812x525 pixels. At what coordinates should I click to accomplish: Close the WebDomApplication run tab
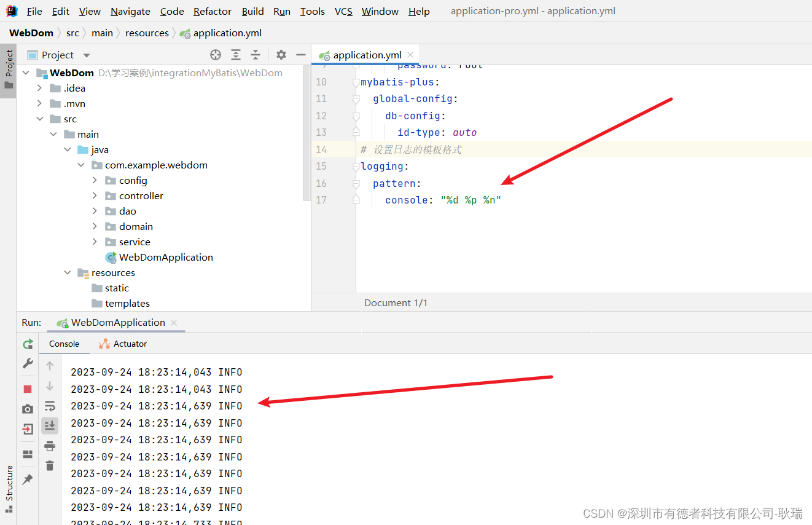point(174,322)
